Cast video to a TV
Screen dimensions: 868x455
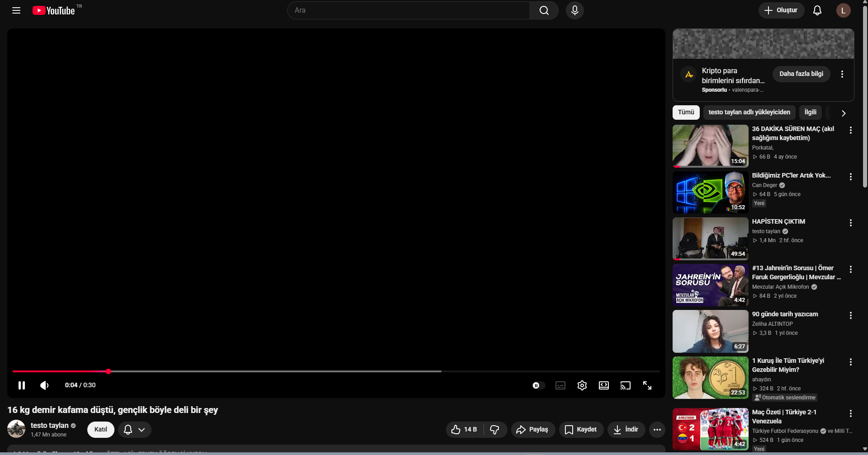click(x=626, y=385)
